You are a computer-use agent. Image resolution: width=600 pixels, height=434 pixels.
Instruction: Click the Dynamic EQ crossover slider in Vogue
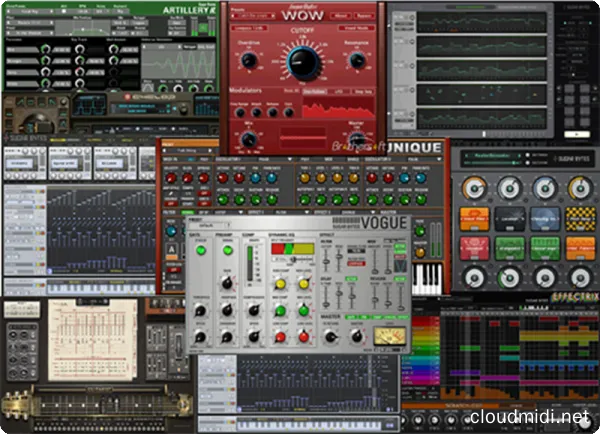tap(293, 259)
